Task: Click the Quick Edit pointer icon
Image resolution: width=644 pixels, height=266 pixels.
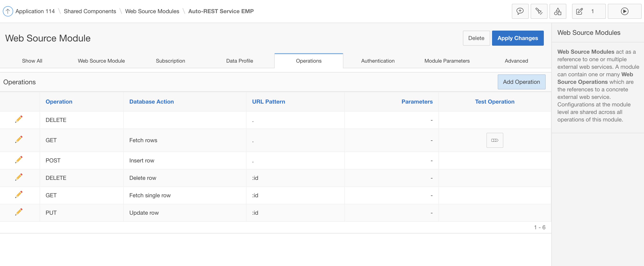Action: [x=539, y=11]
